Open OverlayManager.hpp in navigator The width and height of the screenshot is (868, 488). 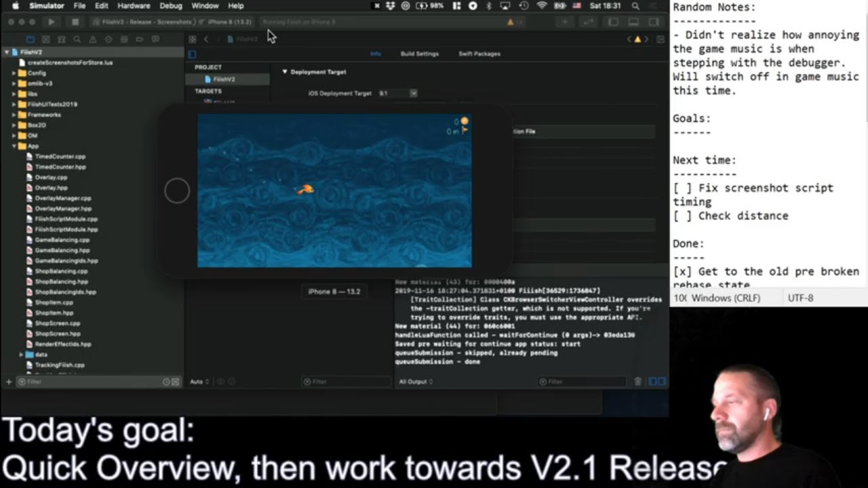pyautogui.click(x=63, y=209)
